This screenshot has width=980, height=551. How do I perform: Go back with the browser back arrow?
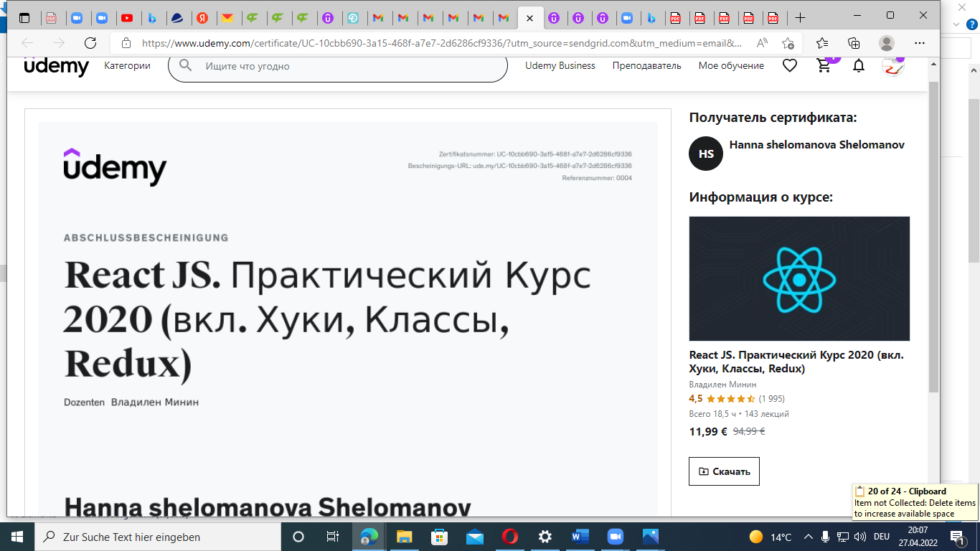27,43
